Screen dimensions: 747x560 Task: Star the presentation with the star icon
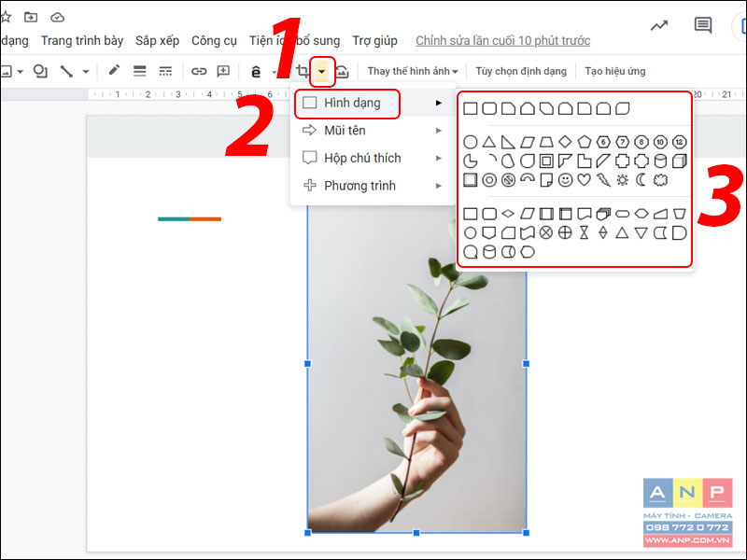click(x=6, y=18)
